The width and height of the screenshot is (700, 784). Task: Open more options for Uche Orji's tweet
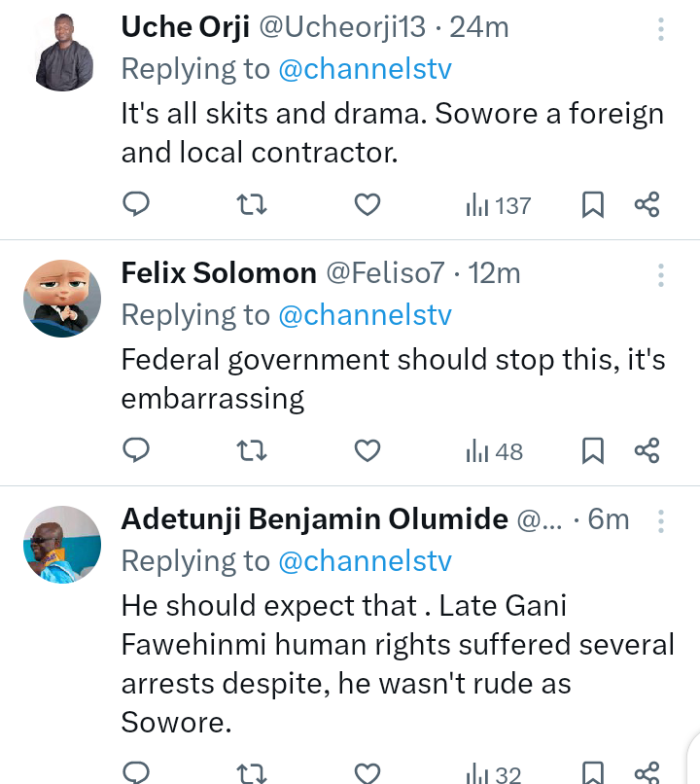[x=661, y=29]
